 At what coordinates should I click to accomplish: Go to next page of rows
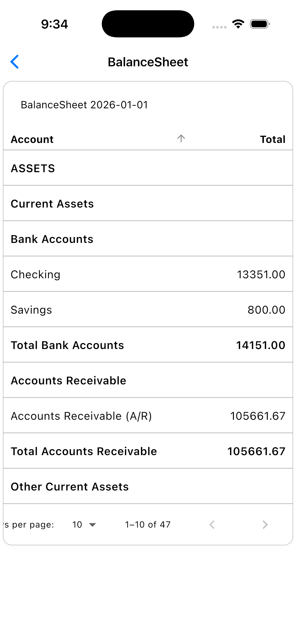(265, 524)
